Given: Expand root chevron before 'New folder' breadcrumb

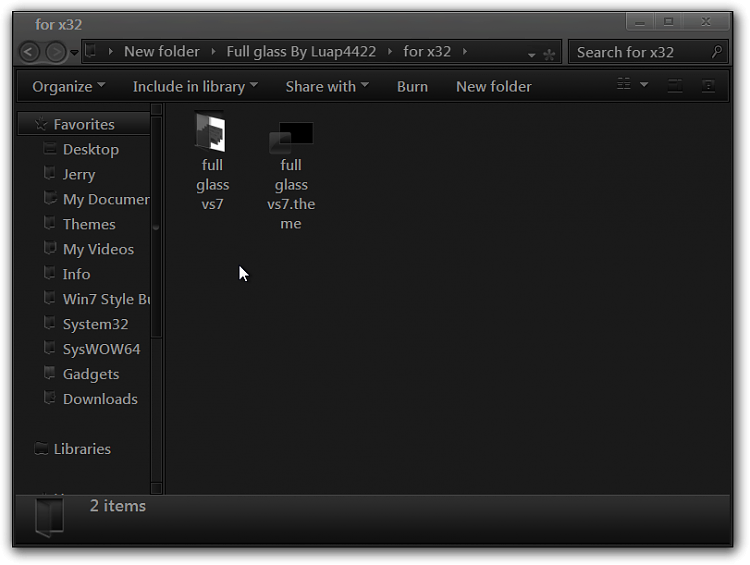Looking at the screenshot, I should tap(110, 51).
